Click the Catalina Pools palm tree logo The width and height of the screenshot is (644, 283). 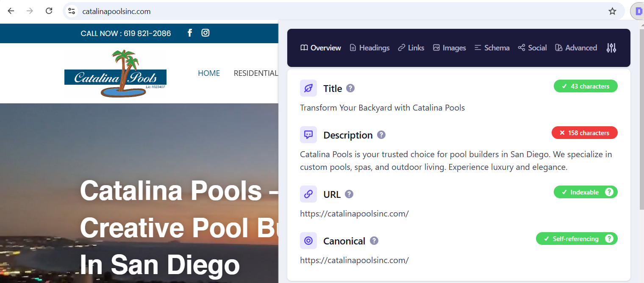(115, 73)
